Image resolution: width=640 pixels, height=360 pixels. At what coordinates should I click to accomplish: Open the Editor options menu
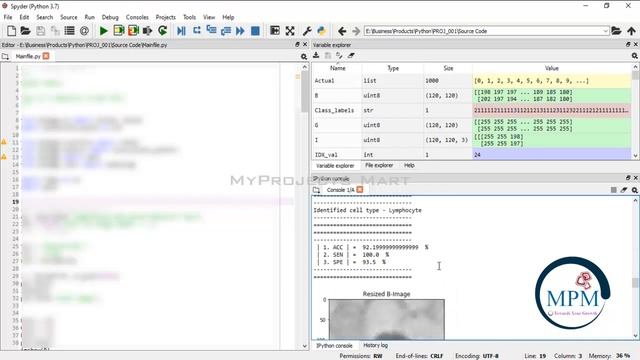pyautogui.click(x=304, y=57)
